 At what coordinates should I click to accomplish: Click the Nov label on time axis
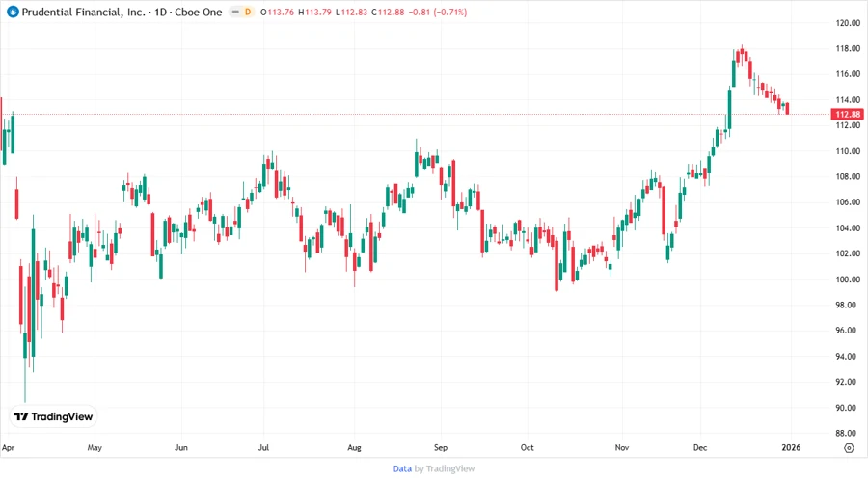coord(622,447)
